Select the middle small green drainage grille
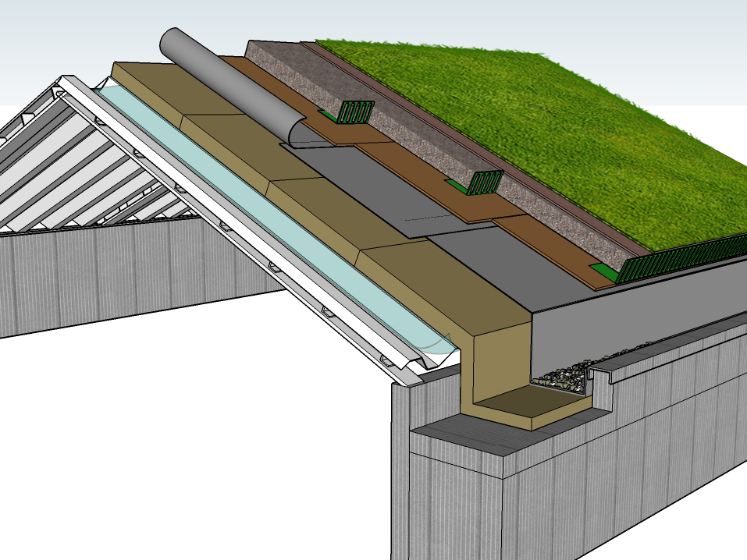The width and height of the screenshot is (747, 560). [x=484, y=183]
